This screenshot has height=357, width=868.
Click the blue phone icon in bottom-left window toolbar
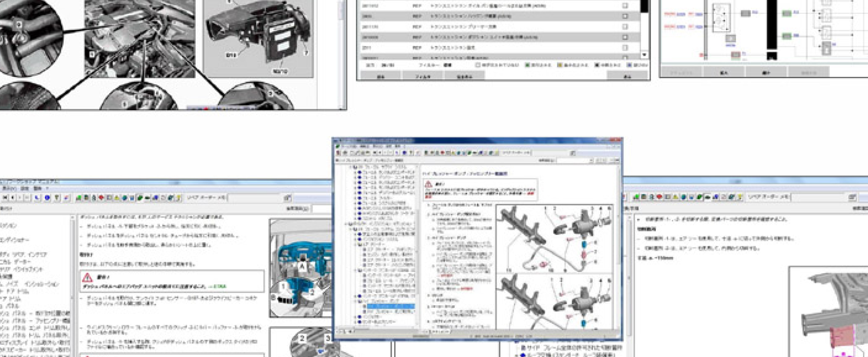(x=38, y=198)
